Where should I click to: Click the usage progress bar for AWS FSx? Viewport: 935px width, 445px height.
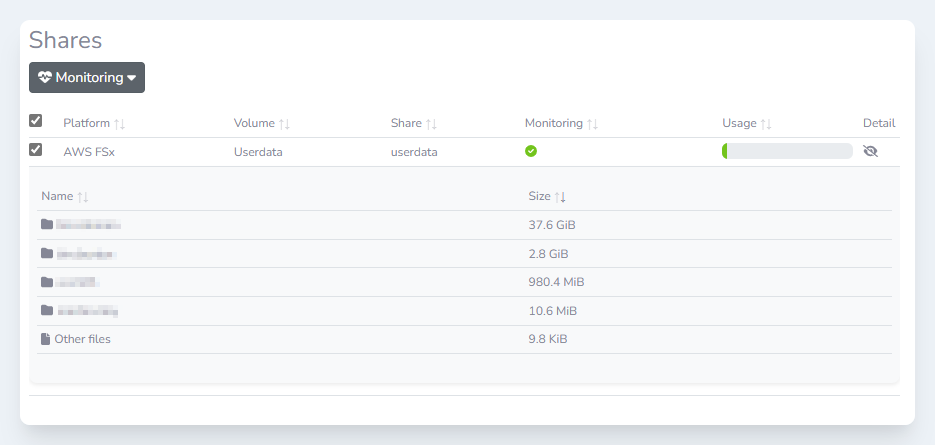tap(786, 151)
